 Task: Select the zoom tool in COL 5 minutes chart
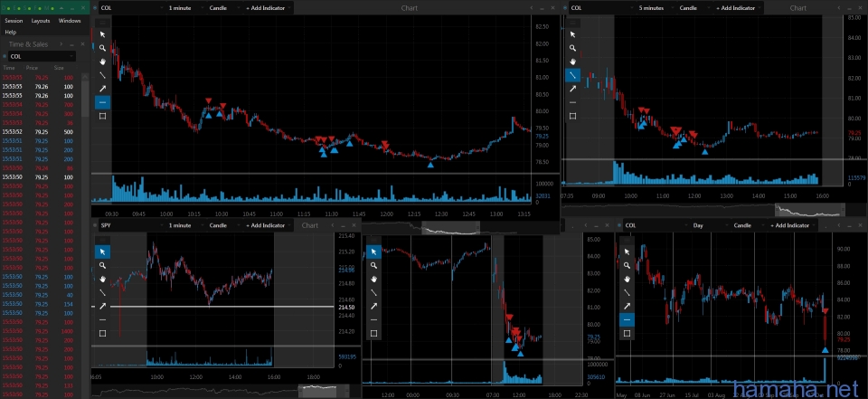tap(572, 48)
